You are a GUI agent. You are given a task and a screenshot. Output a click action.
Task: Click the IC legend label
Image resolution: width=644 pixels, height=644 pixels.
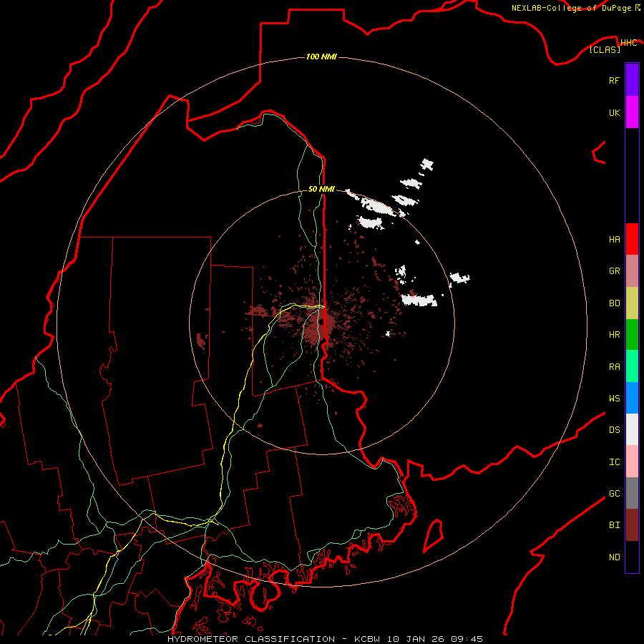(x=615, y=462)
